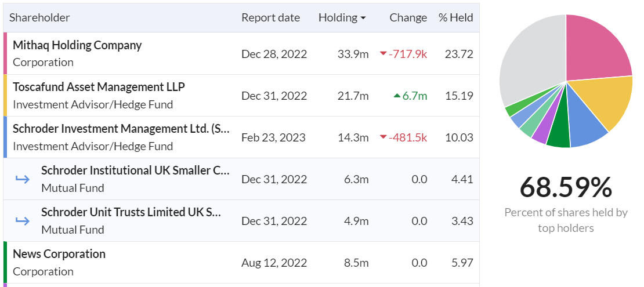Click the 8.5m holding value
644x287 pixels.
[356, 263]
